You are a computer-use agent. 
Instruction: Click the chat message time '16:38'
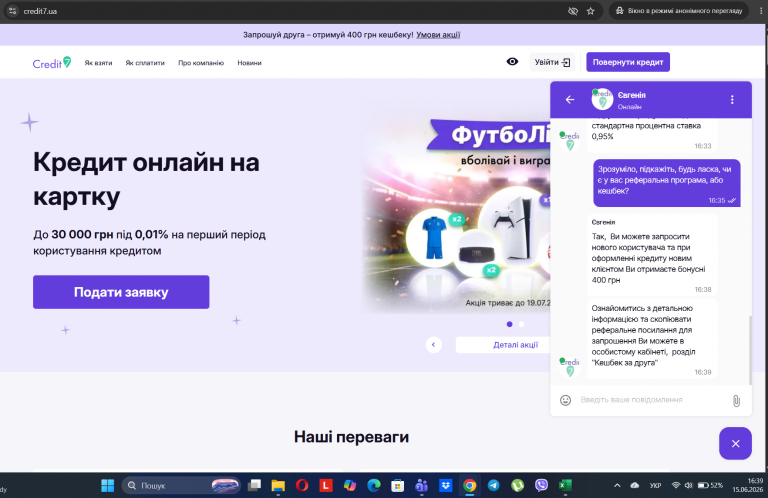702,289
